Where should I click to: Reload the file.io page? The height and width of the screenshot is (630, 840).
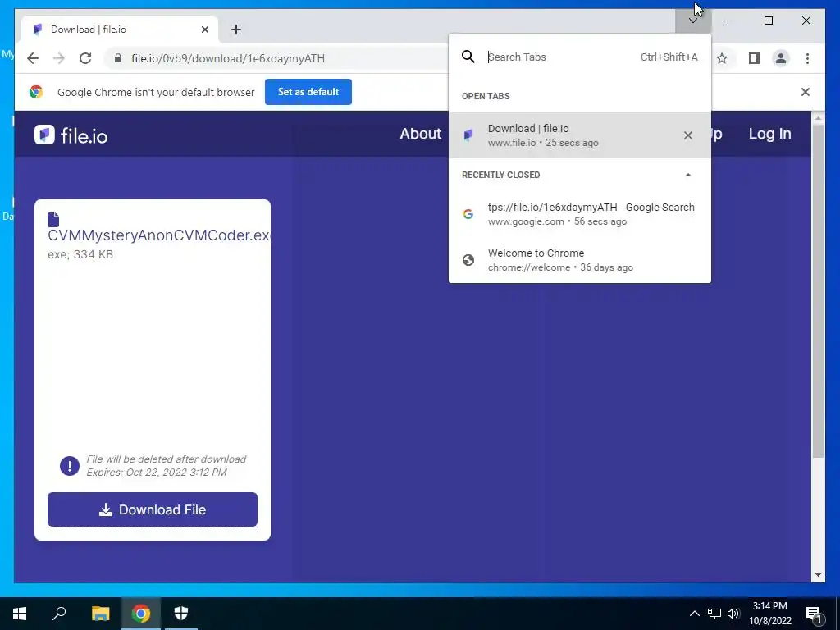[x=85, y=58]
